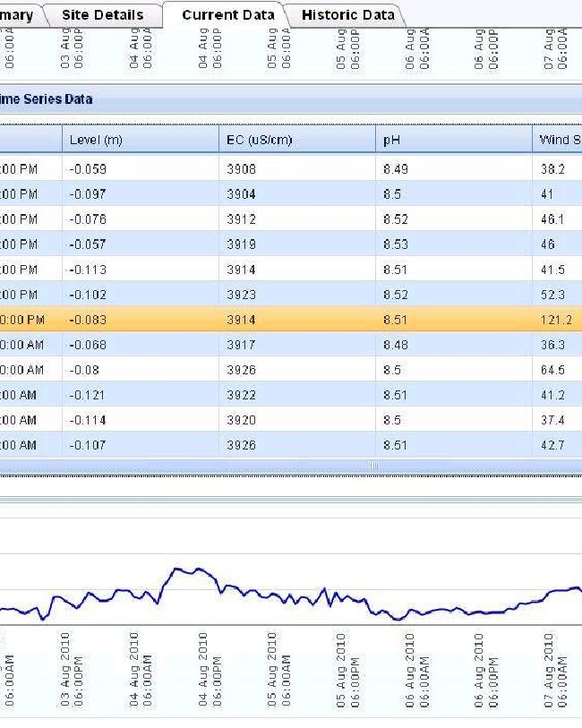Click the pH value 8.48

coord(396,345)
